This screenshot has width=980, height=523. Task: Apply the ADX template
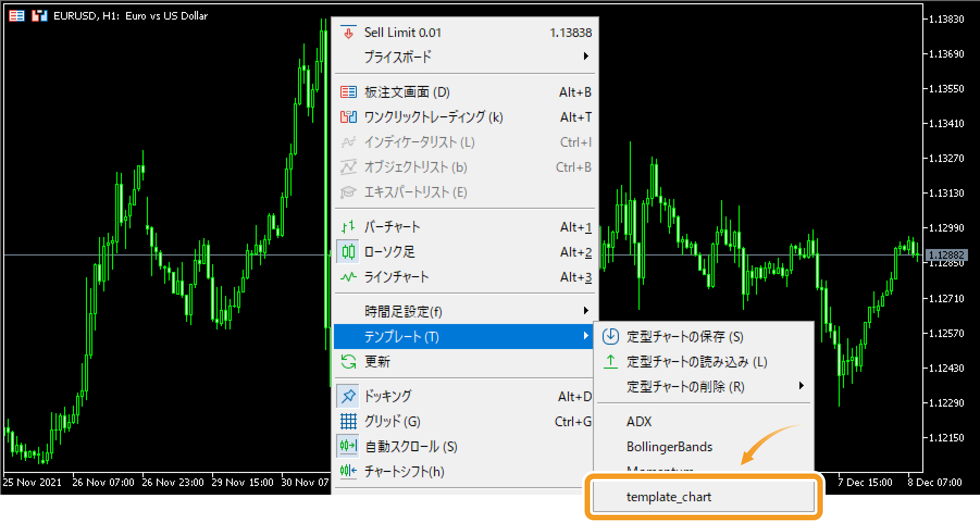tap(704, 421)
